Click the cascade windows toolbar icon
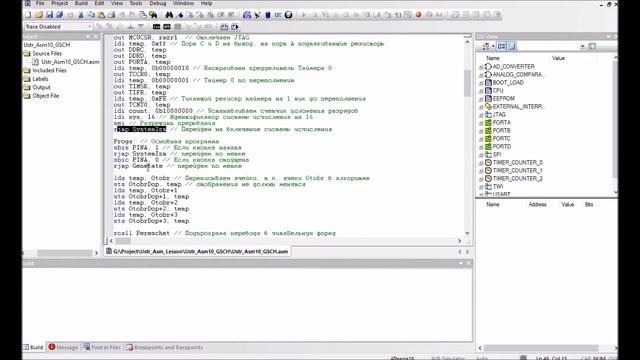640x360 pixels. 142,15
